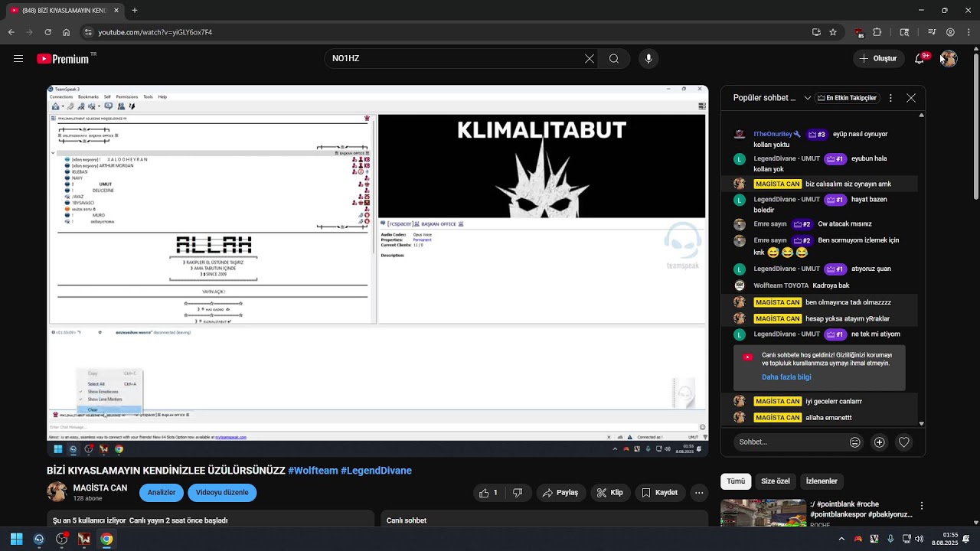Image resolution: width=980 pixels, height=551 pixels.
Task: Dislike the video with thumbs down
Action: click(518, 493)
